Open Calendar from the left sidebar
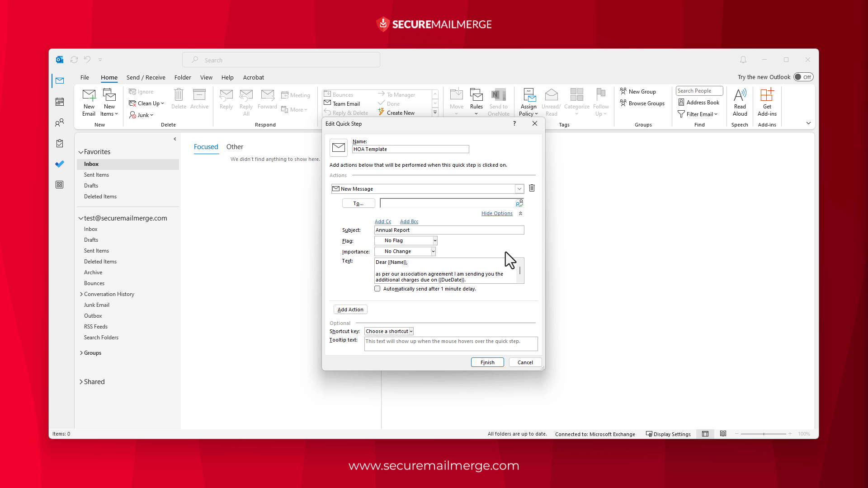 point(60,102)
